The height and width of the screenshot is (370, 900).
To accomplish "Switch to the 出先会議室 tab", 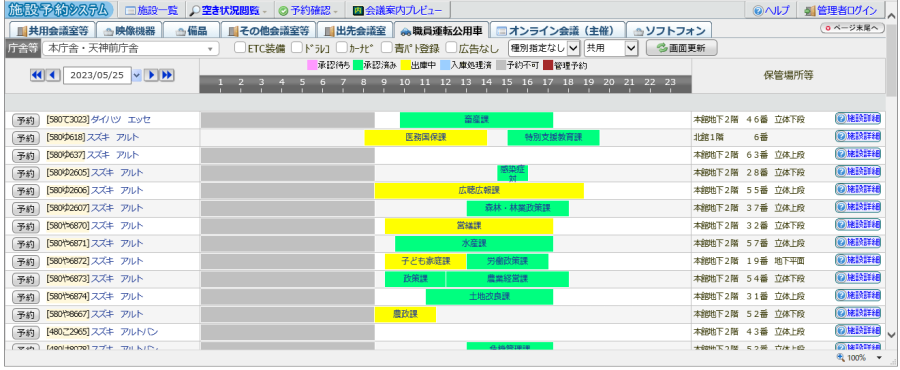I will pos(355,30).
